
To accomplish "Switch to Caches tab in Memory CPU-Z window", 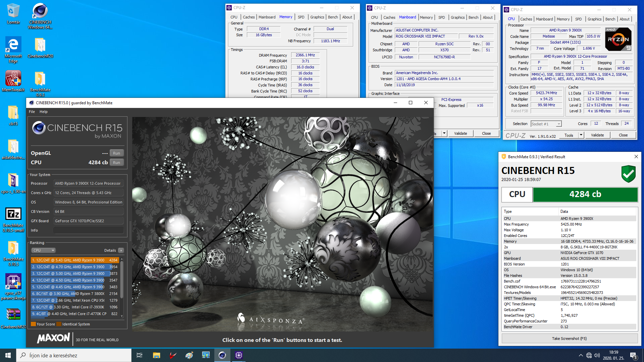I will coord(249,17).
